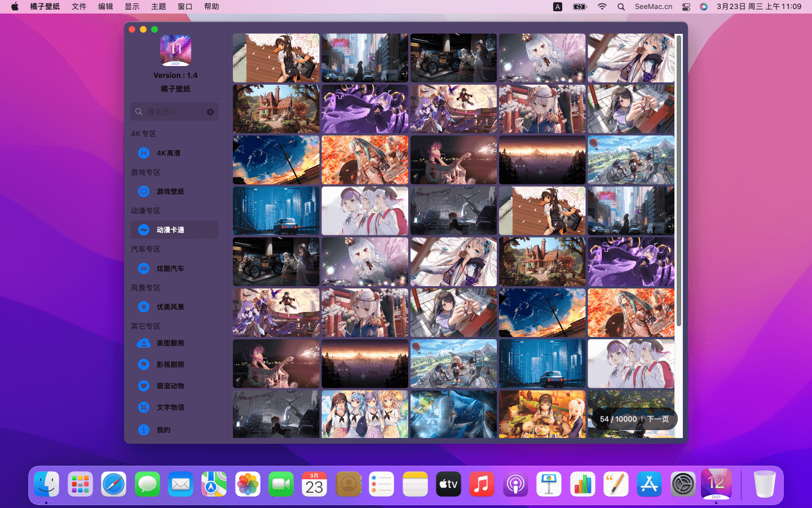The width and height of the screenshot is (812, 508).
Task: Launch App Store from the Dock
Action: pos(650,484)
